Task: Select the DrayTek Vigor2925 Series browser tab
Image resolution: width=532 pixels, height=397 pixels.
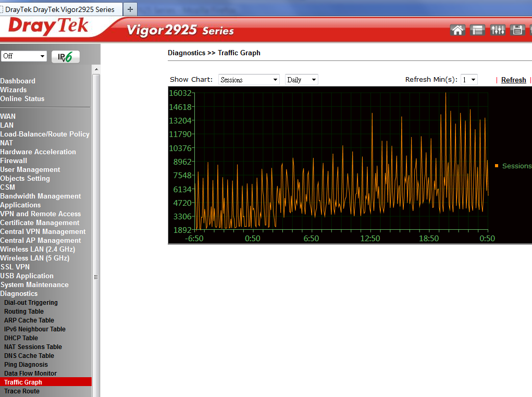Action: click(x=60, y=9)
